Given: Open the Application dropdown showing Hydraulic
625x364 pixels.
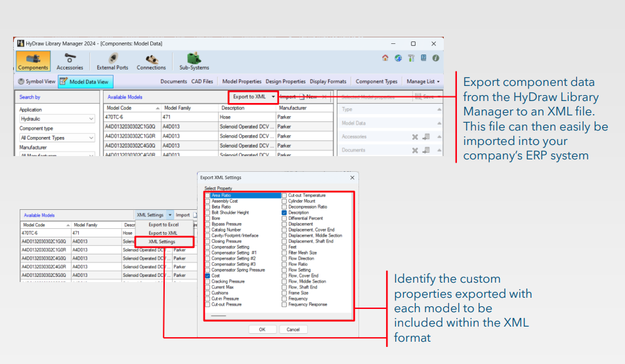Looking at the screenshot, I should click(x=57, y=119).
